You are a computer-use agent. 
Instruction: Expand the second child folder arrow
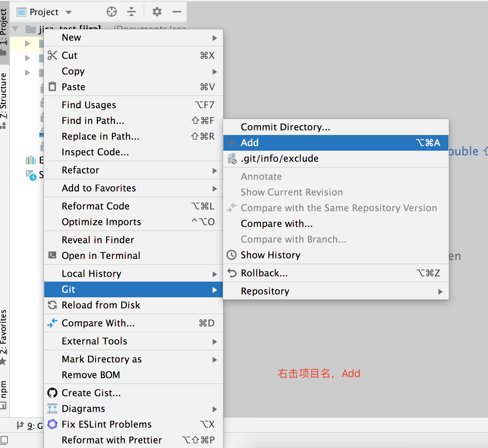28,58
